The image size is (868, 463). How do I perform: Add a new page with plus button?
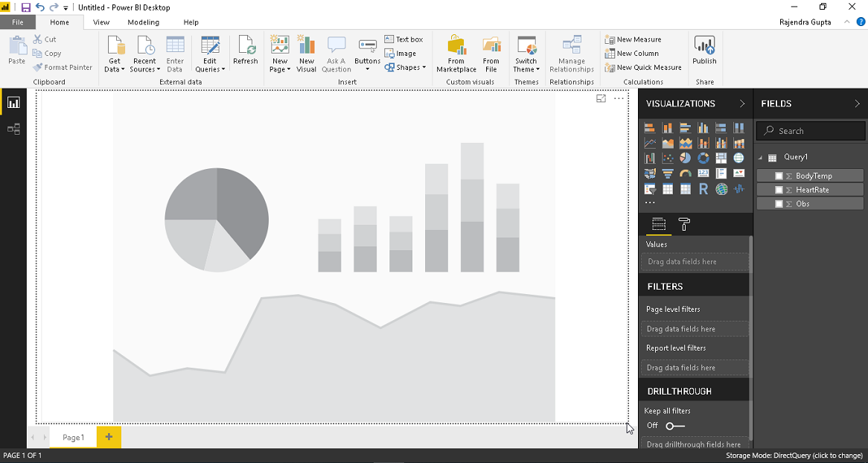(x=109, y=438)
